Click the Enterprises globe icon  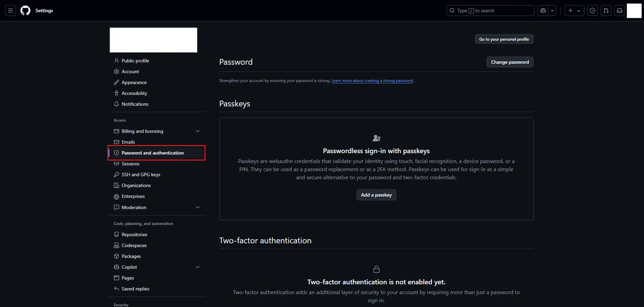coord(116,197)
